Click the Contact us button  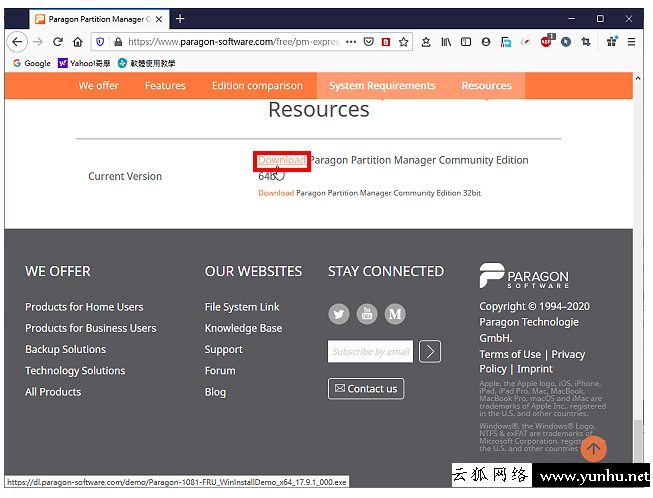(366, 388)
